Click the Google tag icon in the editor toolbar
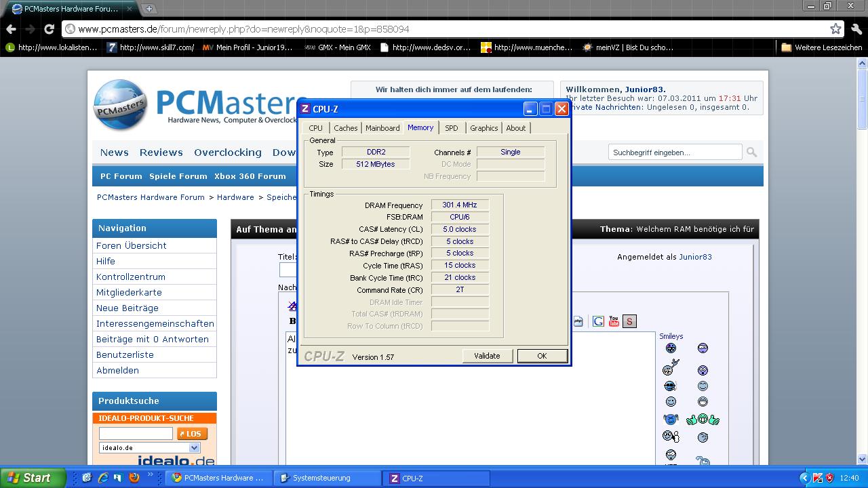 click(x=598, y=321)
